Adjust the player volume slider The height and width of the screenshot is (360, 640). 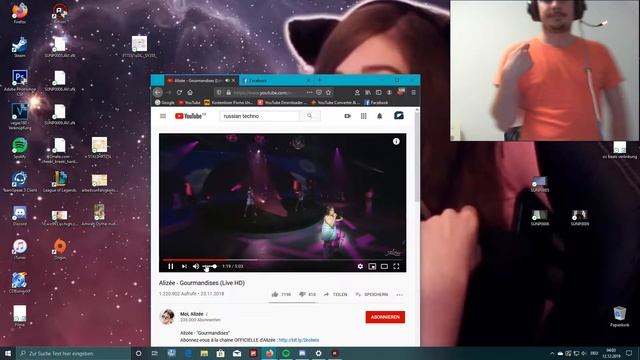click(210, 267)
